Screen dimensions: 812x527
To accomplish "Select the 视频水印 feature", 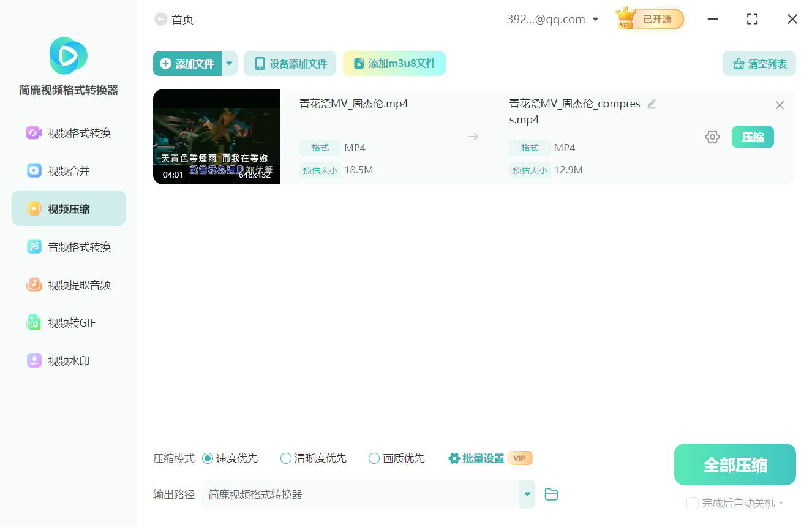I will pyautogui.click(x=69, y=360).
